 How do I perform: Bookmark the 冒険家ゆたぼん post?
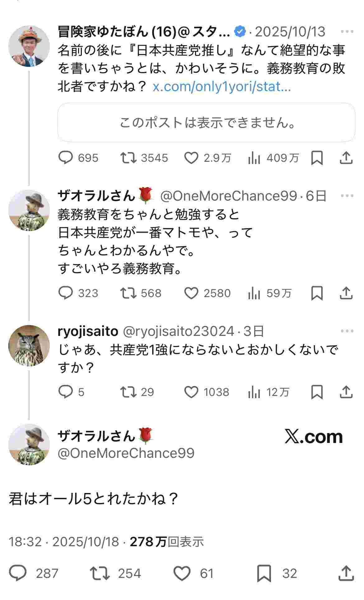(317, 158)
